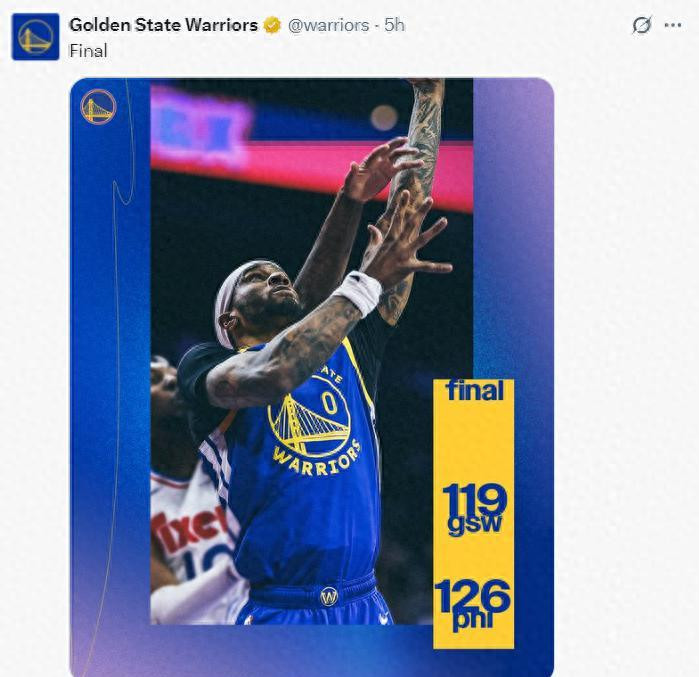Expand the final score game photo
The width and height of the screenshot is (699, 677).
click(312, 377)
